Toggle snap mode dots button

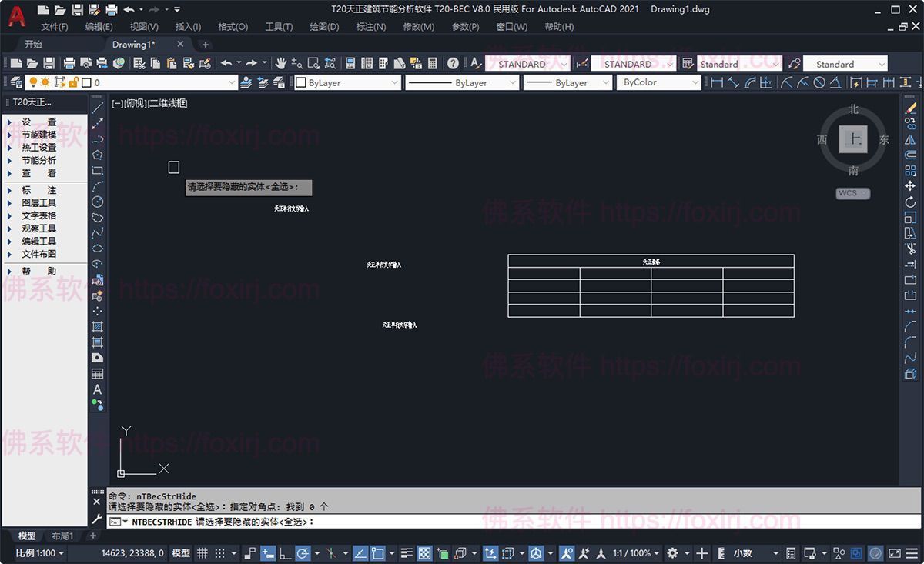(x=220, y=552)
